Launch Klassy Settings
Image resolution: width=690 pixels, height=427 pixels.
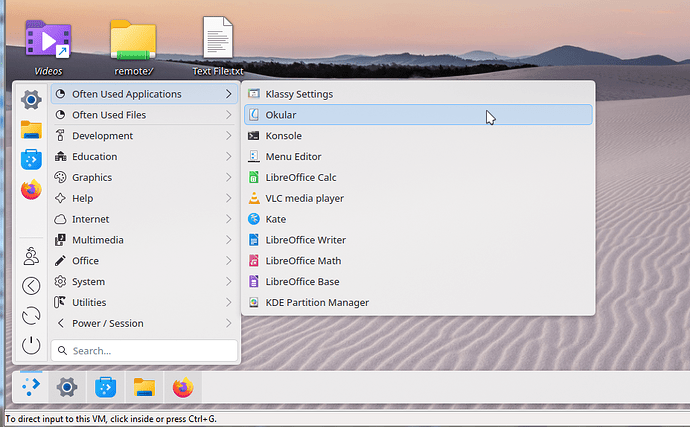click(x=418, y=94)
